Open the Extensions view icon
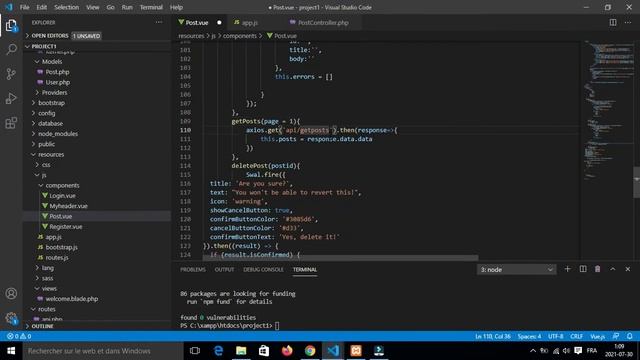Image resolution: width=640 pixels, height=360 pixels. point(11,123)
